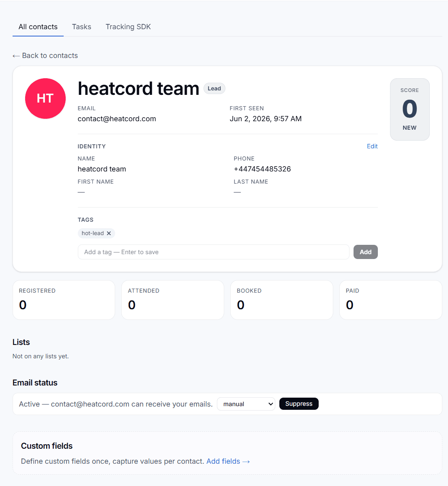This screenshot has height=486, width=448.
Task: Click the heatcord team heading
Action: pos(138,89)
